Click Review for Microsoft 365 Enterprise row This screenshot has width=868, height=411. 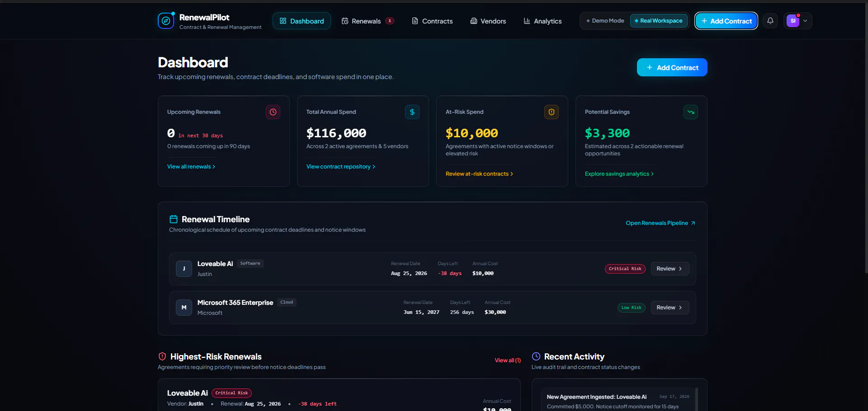670,308
